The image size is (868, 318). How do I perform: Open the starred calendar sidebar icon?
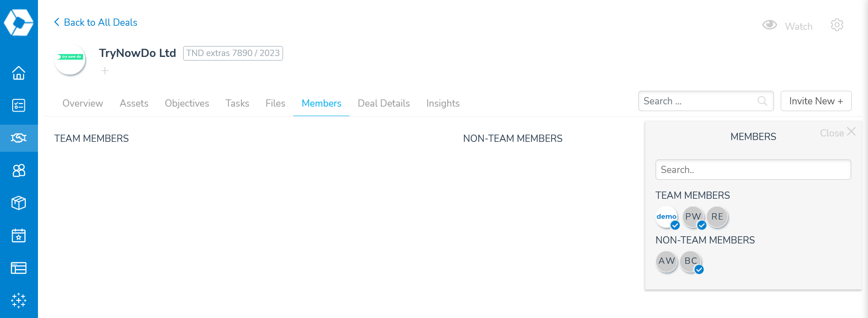pyautogui.click(x=19, y=235)
